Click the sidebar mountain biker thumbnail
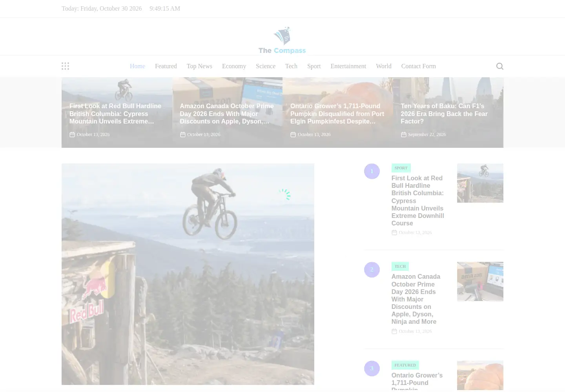This screenshot has height=392, width=565. point(480,183)
